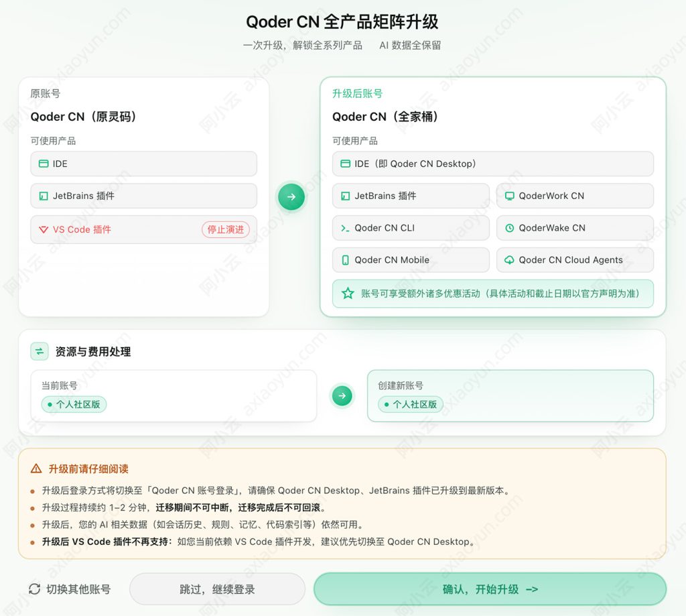Click the 升级前请仔细阅读 heading

[88, 469]
